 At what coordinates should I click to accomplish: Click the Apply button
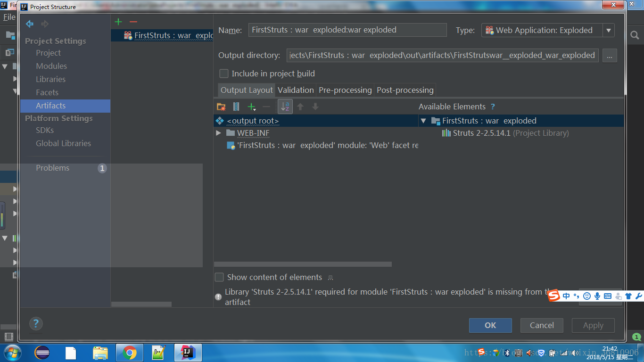point(593,325)
